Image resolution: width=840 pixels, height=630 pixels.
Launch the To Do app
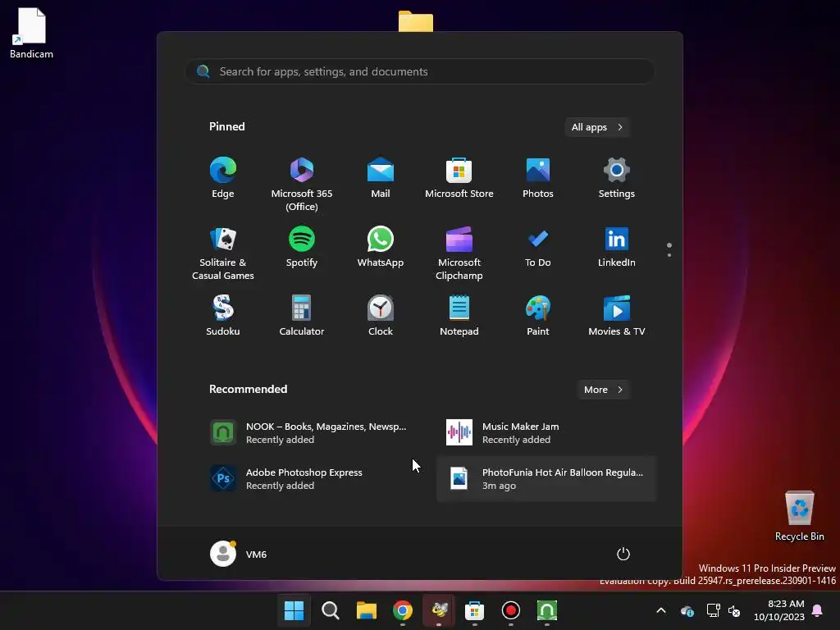tap(538, 248)
